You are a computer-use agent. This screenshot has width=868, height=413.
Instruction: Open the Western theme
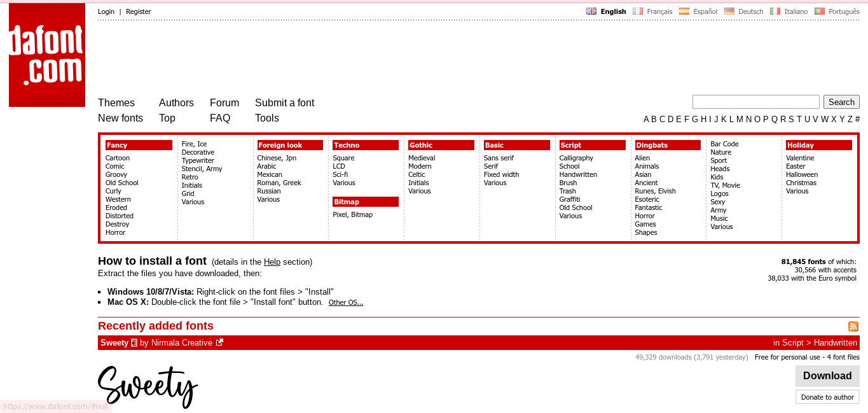pyautogui.click(x=118, y=199)
